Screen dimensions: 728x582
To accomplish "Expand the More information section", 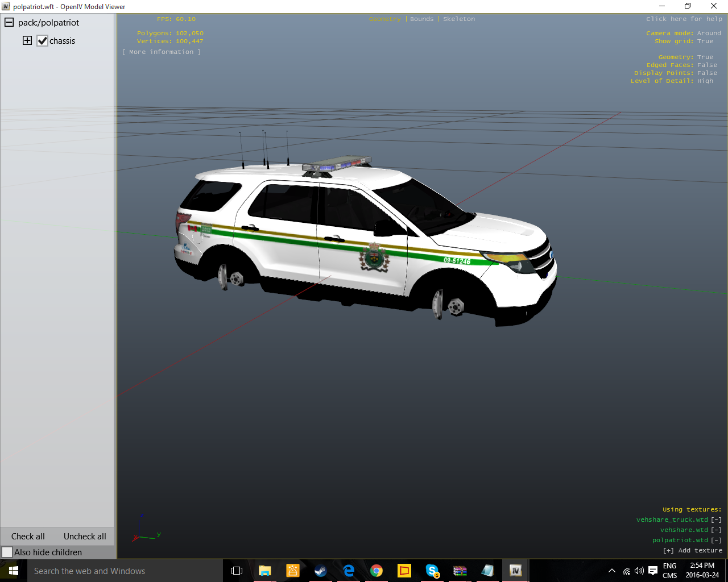I will (x=162, y=52).
